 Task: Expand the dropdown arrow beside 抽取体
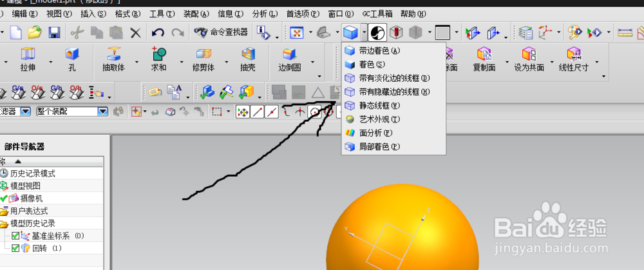[x=137, y=63]
